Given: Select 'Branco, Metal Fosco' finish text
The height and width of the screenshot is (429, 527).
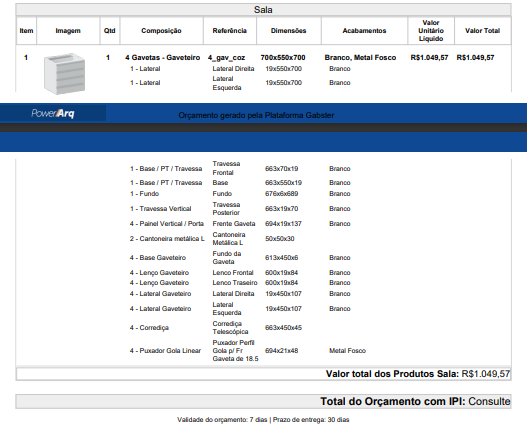Looking at the screenshot, I should coord(360,58).
